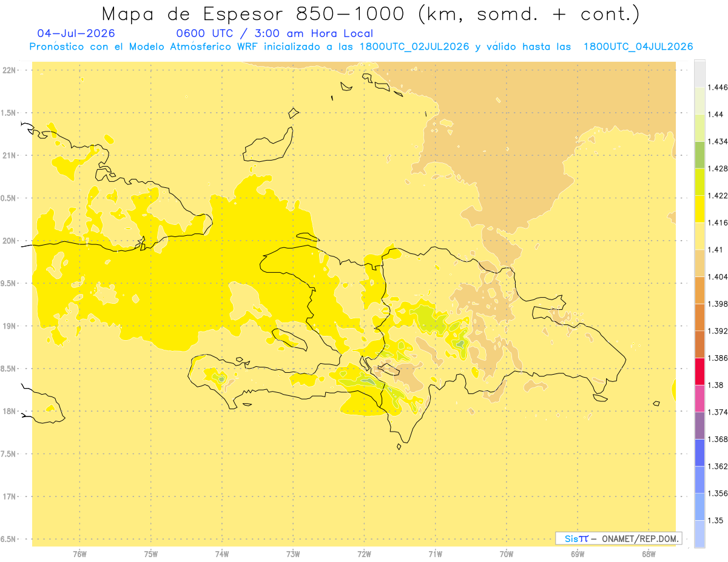Viewport: 728px width, 562px height.
Task: Select the '18N' latitude label
Action: click(x=8, y=411)
